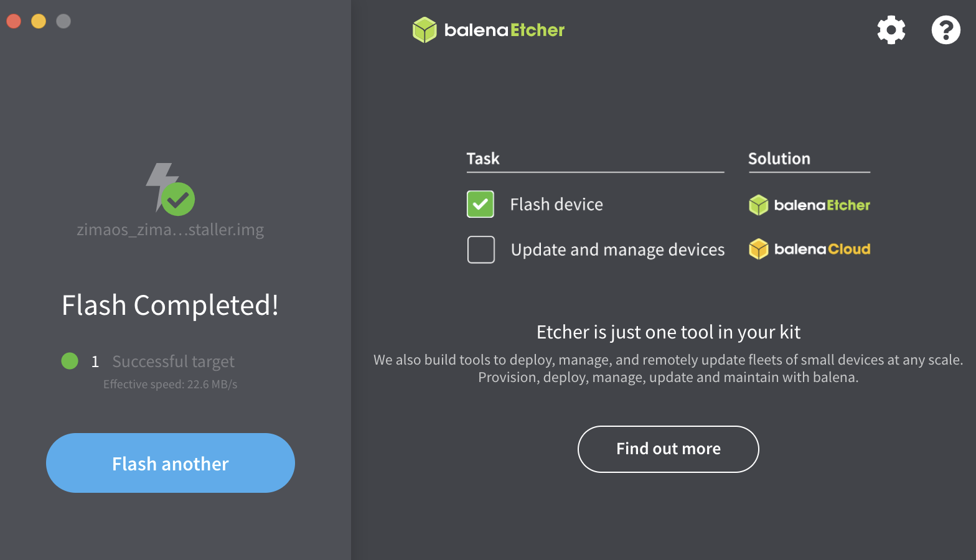Click the Update and manage devices label

617,250
